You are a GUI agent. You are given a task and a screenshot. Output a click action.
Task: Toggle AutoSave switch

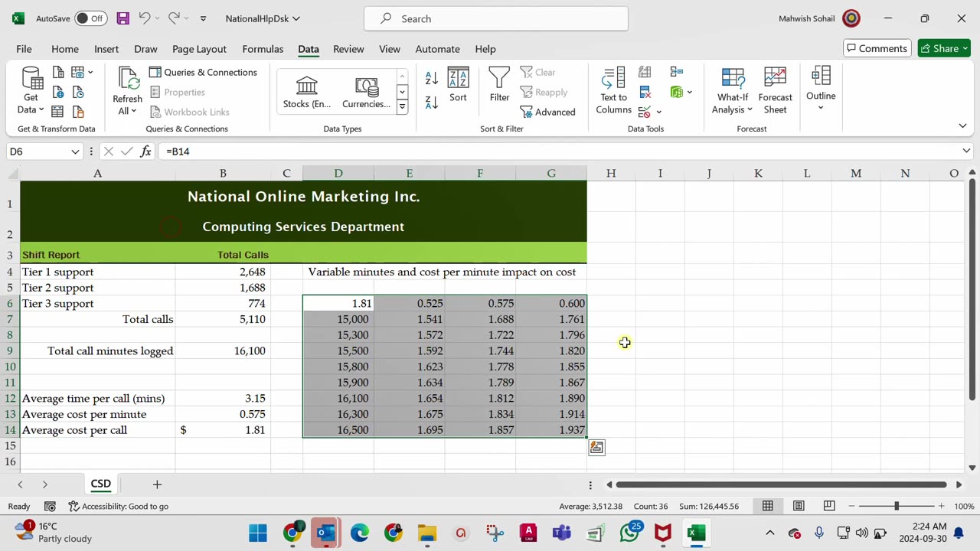[x=90, y=18]
